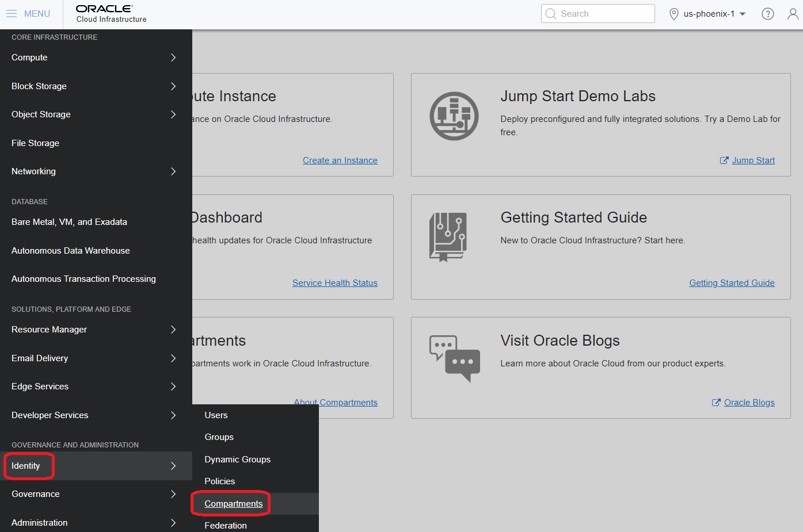The height and width of the screenshot is (532, 803).
Task: Expand the Governance submenu chevron
Action: coord(173,494)
